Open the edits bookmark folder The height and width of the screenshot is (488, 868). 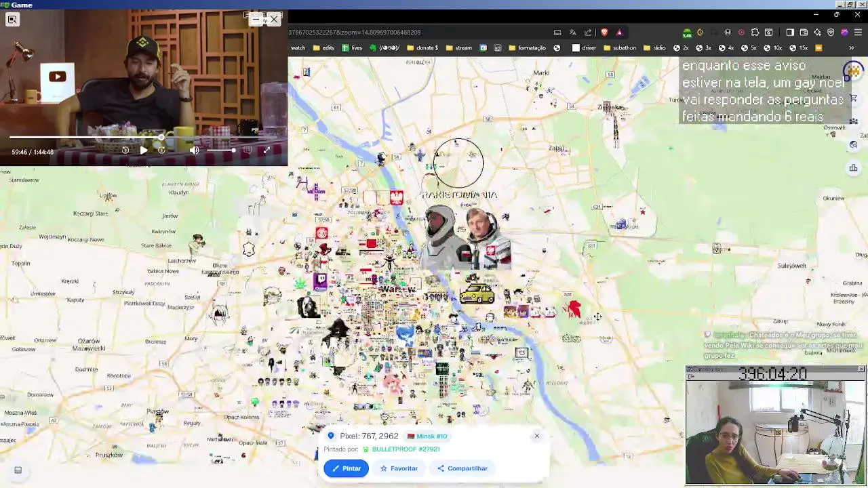(323, 48)
